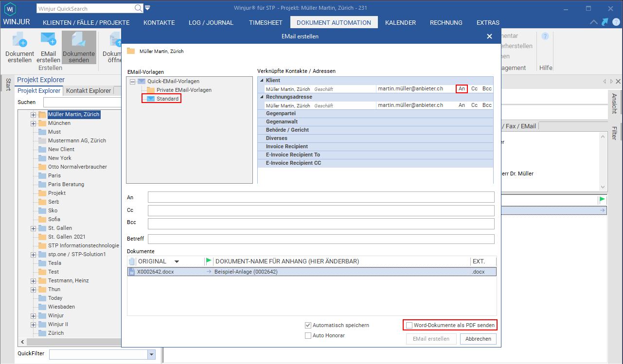
Task: Click the QuickSearch magnifier icon
Action: (139, 8)
